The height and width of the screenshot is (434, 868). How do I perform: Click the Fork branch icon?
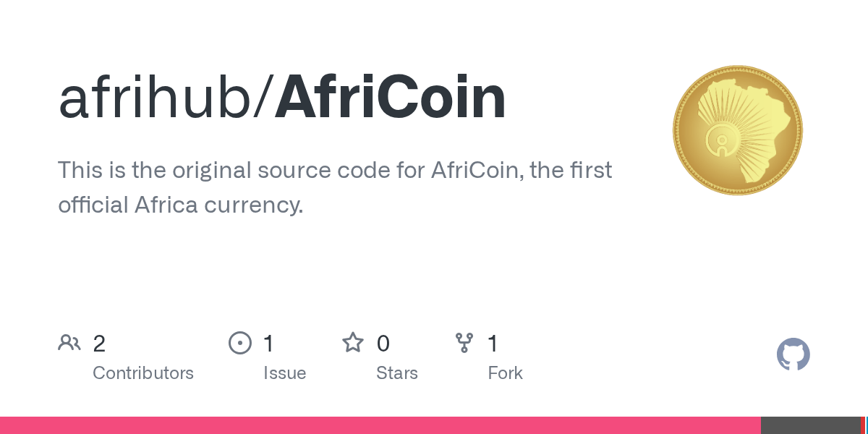click(464, 343)
